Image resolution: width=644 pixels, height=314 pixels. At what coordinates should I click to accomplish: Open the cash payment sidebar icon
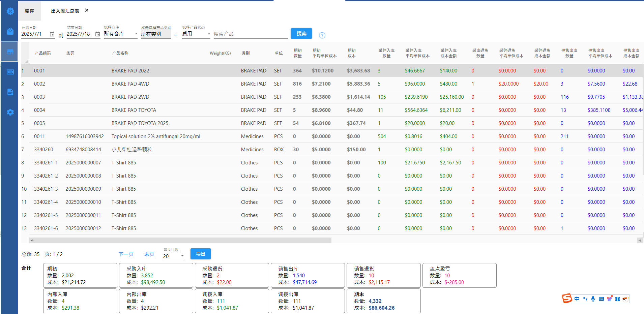pos(10,72)
